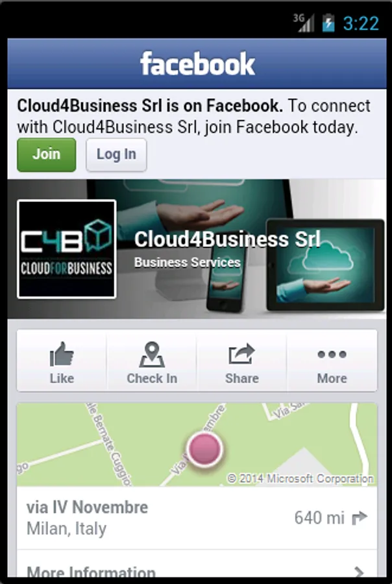Select the Like label in action bar
Screen dimensions: 392x584
62,378
